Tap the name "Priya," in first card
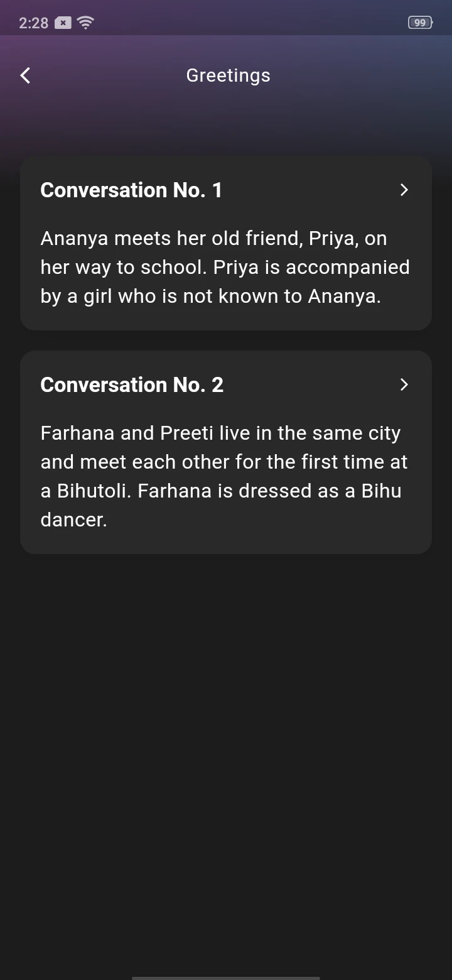The height and width of the screenshot is (980, 452). (x=334, y=239)
